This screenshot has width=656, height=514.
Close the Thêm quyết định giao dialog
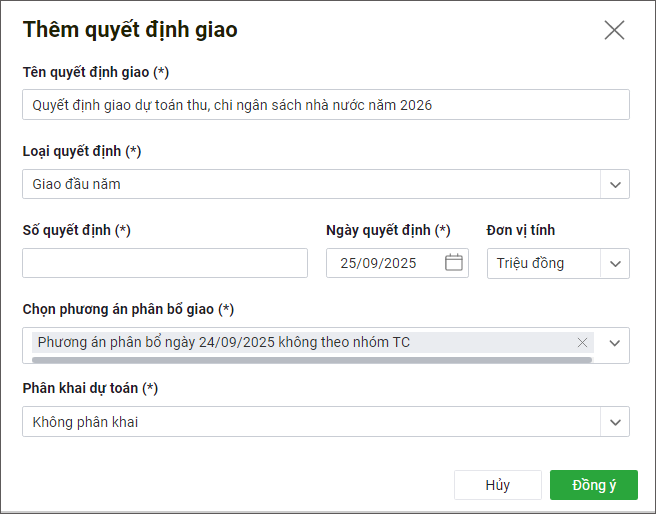pos(614,30)
